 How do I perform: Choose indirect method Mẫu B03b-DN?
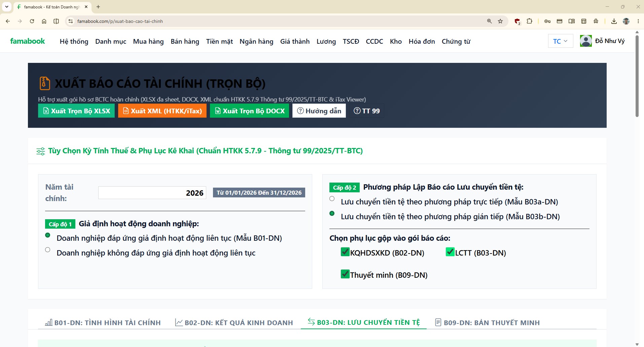point(332,214)
